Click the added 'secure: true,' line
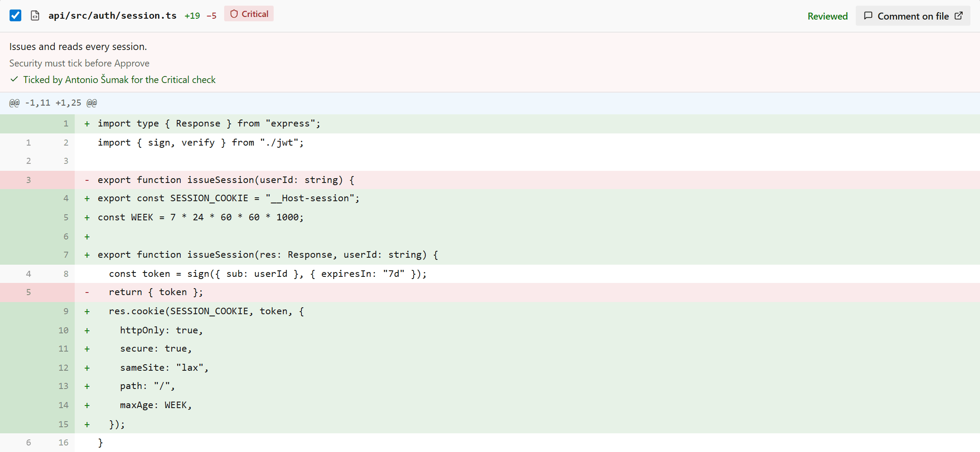980x452 pixels. pyautogui.click(x=490, y=349)
